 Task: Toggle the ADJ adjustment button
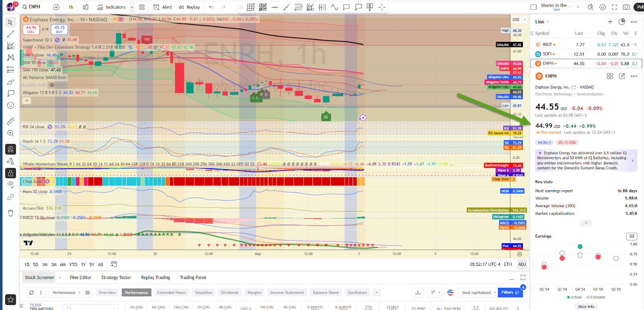[x=522, y=264]
